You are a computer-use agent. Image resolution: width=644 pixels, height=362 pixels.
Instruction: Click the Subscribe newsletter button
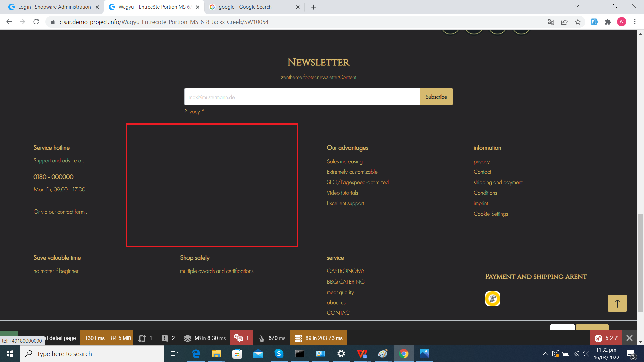(x=436, y=97)
